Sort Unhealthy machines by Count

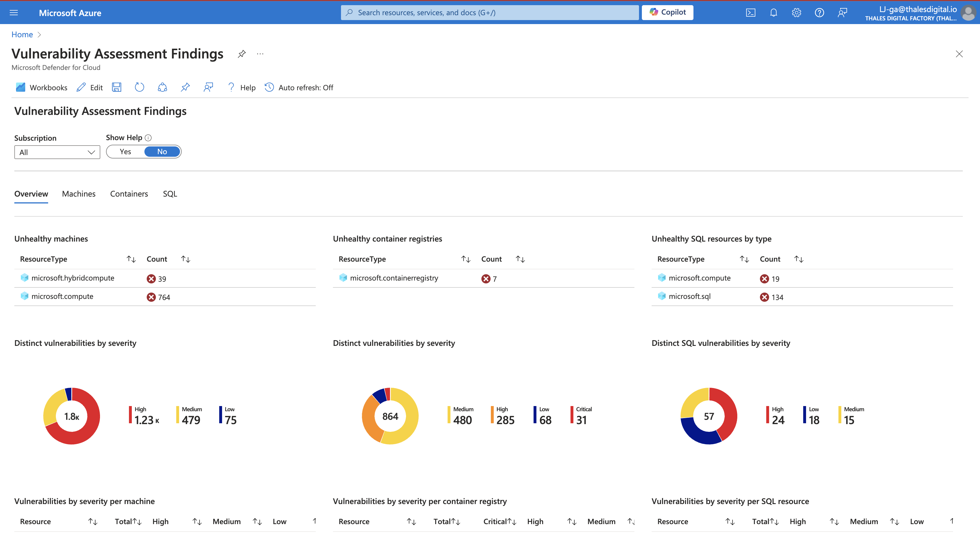pos(185,259)
